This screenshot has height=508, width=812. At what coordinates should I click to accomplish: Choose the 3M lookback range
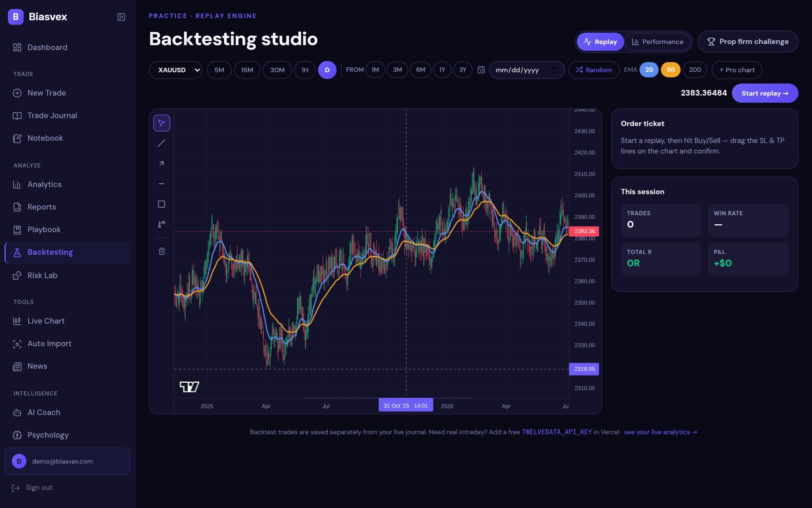coord(397,70)
